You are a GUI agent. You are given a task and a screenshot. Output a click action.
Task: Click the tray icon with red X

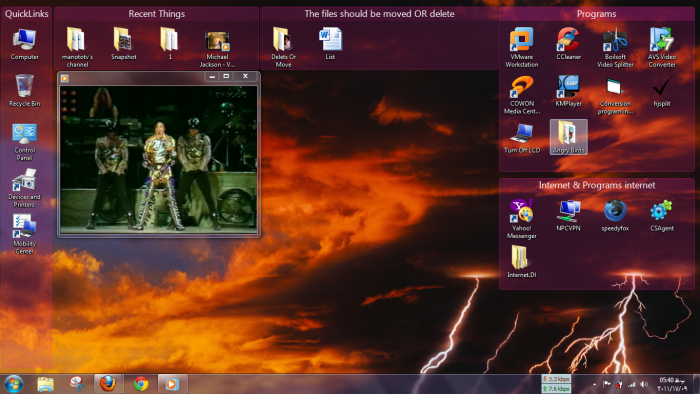(x=619, y=384)
